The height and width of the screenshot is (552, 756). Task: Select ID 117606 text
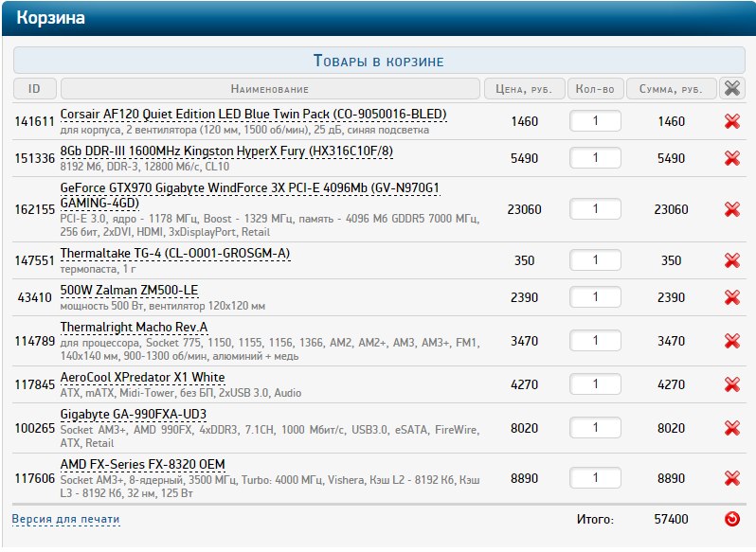click(x=34, y=479)
